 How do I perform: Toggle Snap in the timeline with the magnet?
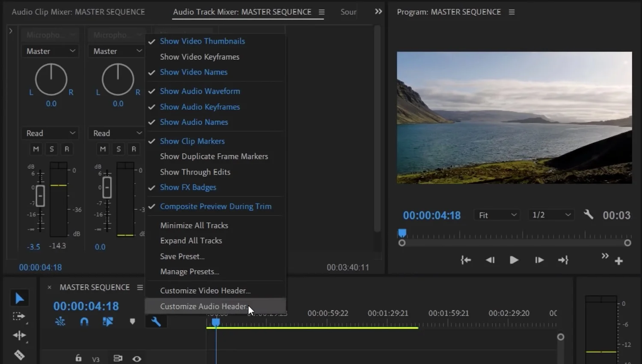(84, 321)
